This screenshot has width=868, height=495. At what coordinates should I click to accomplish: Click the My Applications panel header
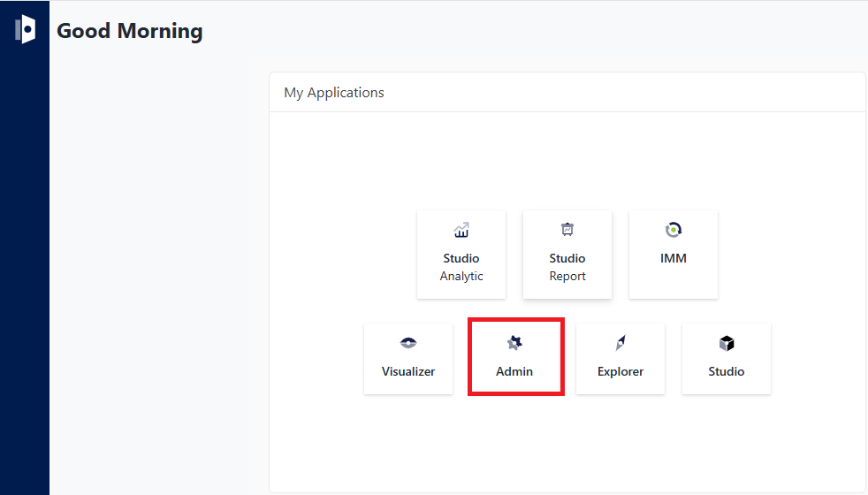[334, 92]
